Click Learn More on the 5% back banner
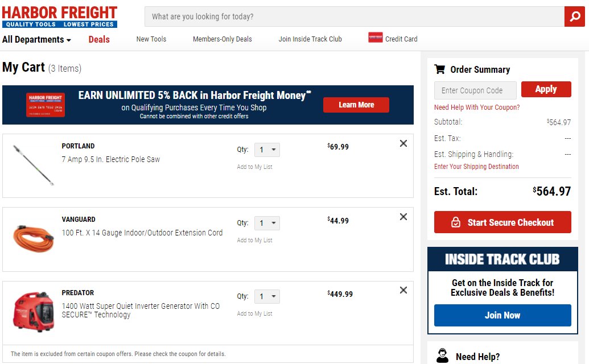Viewport: 589px width, 364px height. coord(356,105)
